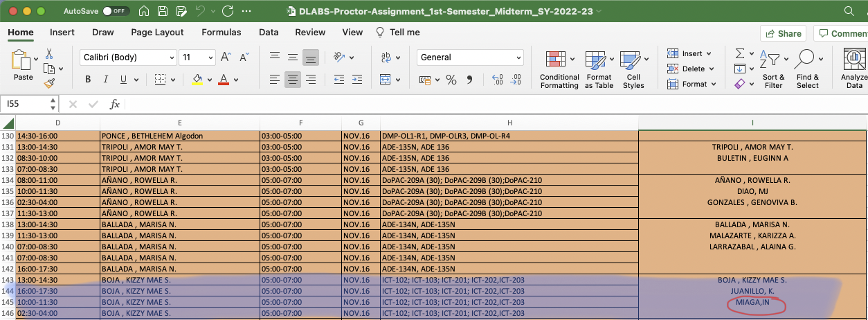This screenshot has width=868, height=320.
Task: Open the Page Layout tab
Action: [x=157, y=32]
